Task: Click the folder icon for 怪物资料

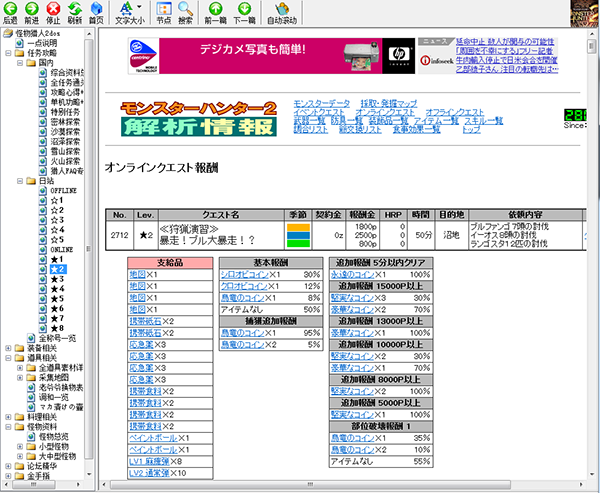Action: 20,427
